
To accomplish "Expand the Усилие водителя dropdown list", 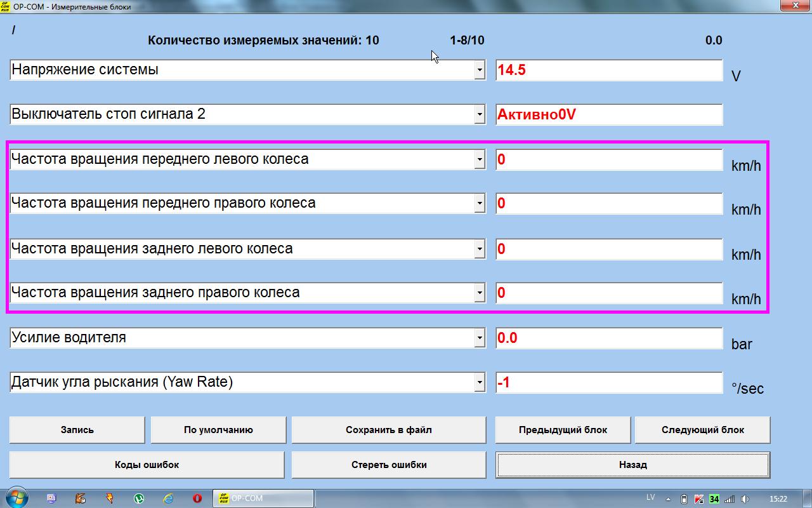I will coord(480,338).
